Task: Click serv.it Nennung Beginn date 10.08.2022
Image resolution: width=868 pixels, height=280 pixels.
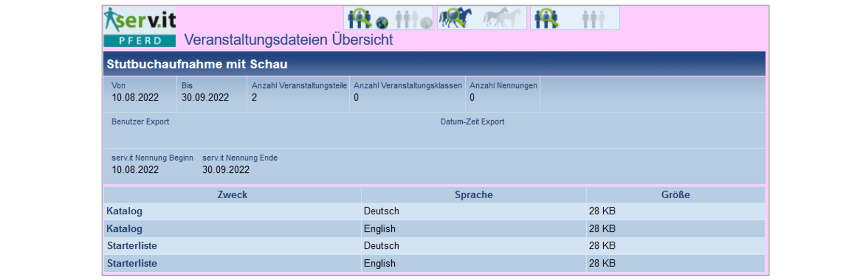Action: 135,170
